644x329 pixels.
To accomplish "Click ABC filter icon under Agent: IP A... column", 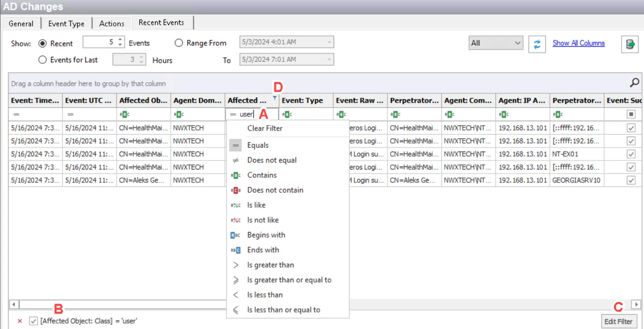I will coord(504,114).
